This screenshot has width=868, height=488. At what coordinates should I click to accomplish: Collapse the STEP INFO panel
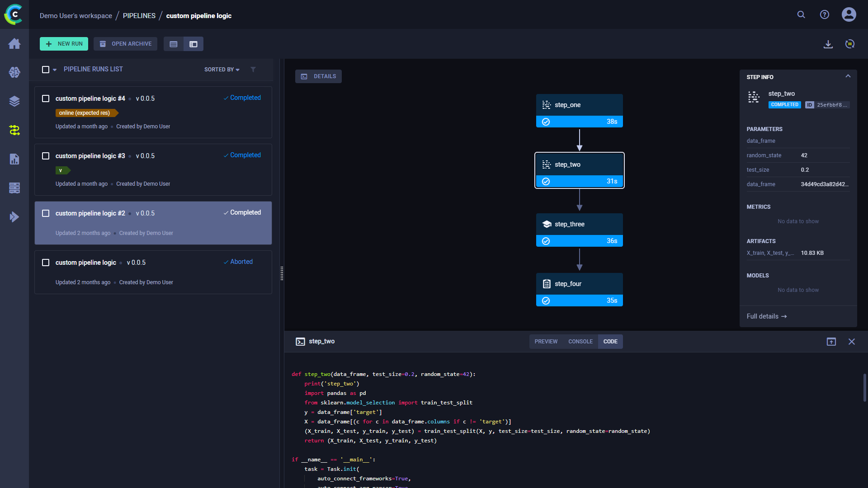click(x=848, y=76)
